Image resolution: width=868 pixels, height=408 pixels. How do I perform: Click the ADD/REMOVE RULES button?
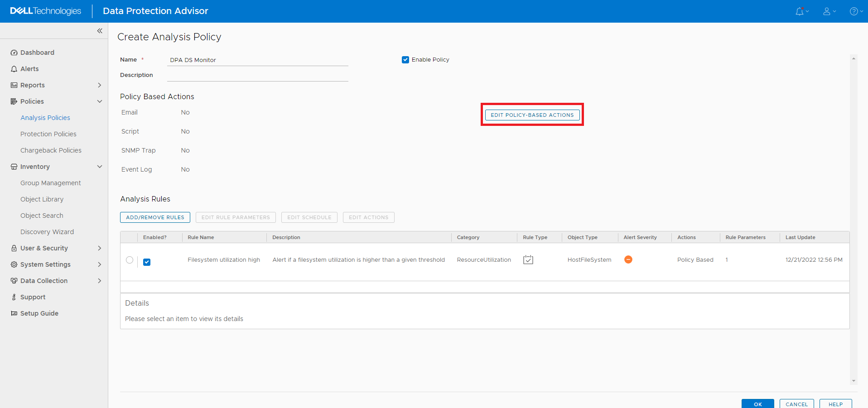pos(155,217)
